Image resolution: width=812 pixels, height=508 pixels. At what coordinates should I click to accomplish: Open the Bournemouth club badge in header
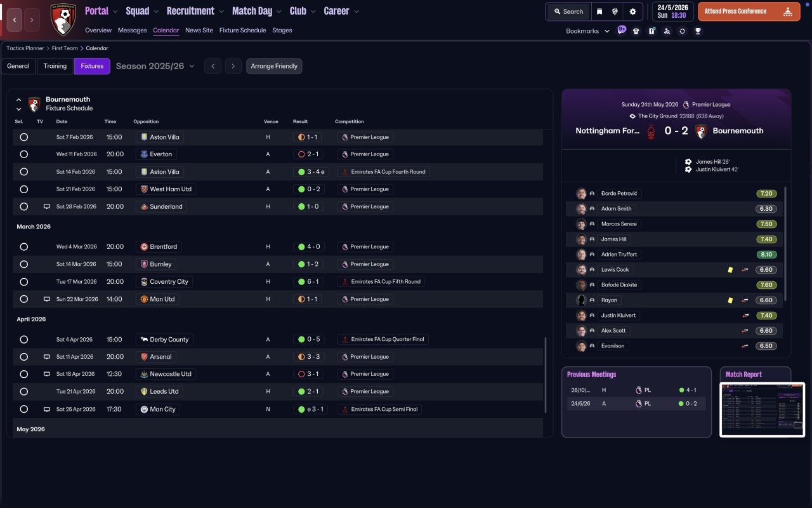click(x=63, y=20)
